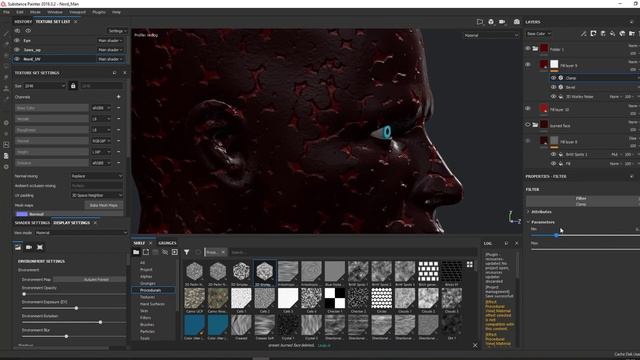Toggle visibility of Fill layer 10
The image size is (640, 360).
click(528, 108)
